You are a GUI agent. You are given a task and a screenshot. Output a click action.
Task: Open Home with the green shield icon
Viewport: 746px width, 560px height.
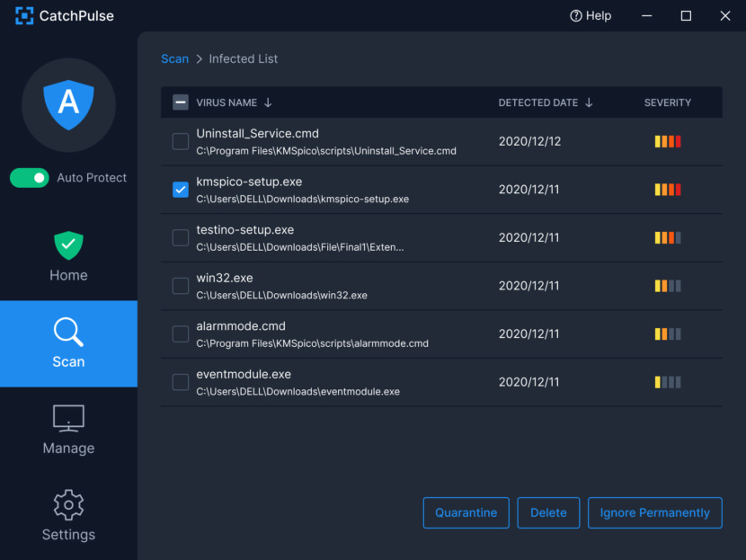point(68,245)
